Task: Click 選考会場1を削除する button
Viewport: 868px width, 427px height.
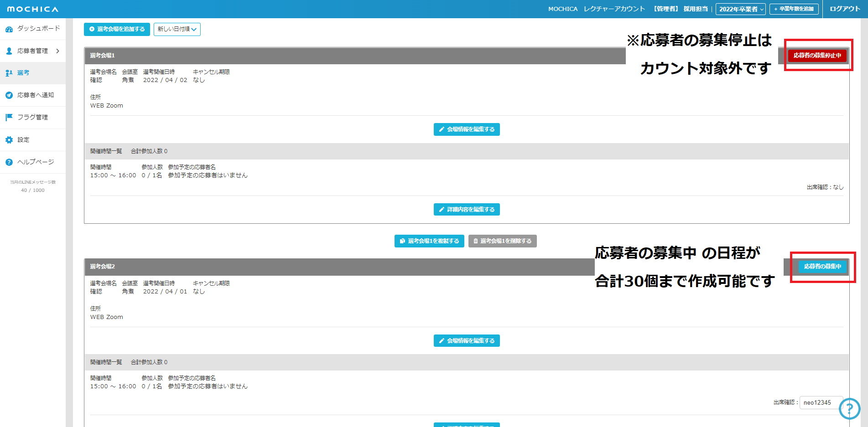Action: click(x=502, y=241)
